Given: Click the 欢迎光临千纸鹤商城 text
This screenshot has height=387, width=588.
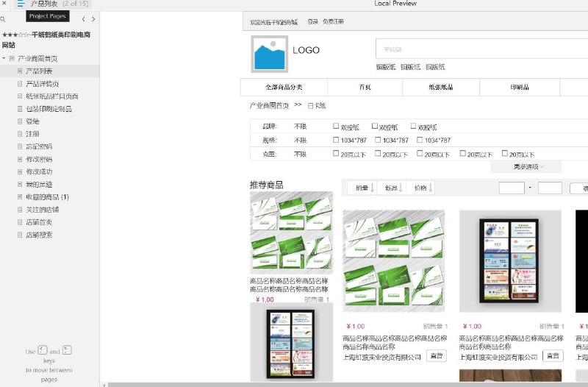Looking at the screenshot, I should (273, 22).
